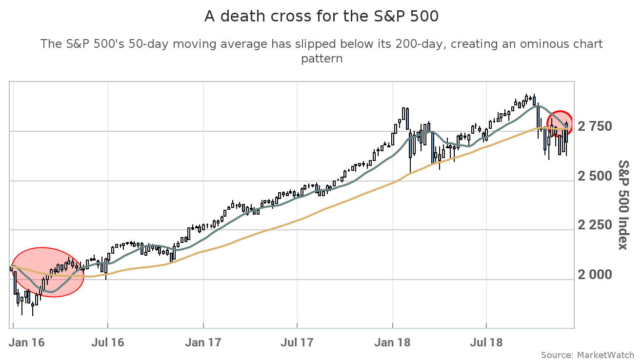Select the Jan 18 date label
The image size is (644, 363).
[392, 343]
